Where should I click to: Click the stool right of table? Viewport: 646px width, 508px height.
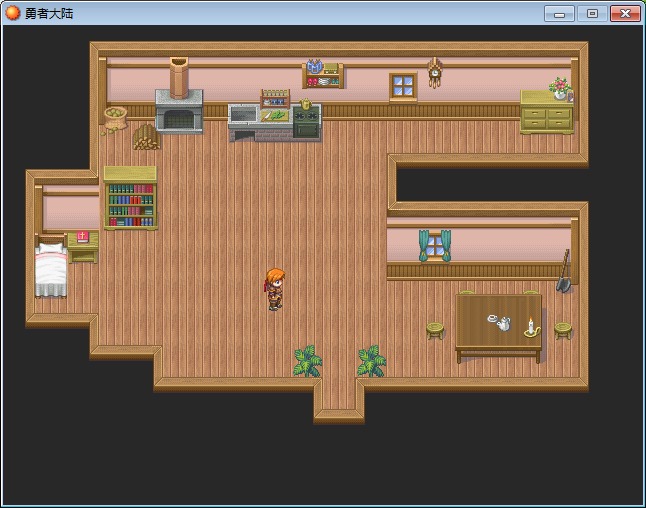tap(563, 330)
